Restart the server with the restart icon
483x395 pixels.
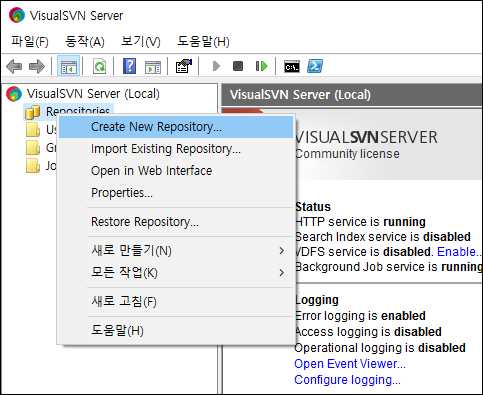[x=261, y=66]
